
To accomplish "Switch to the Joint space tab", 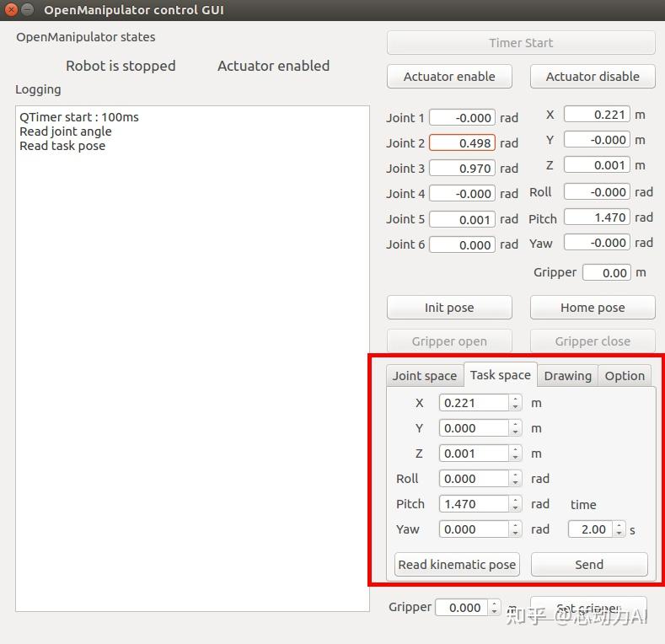I will click(x=424, y=376).
